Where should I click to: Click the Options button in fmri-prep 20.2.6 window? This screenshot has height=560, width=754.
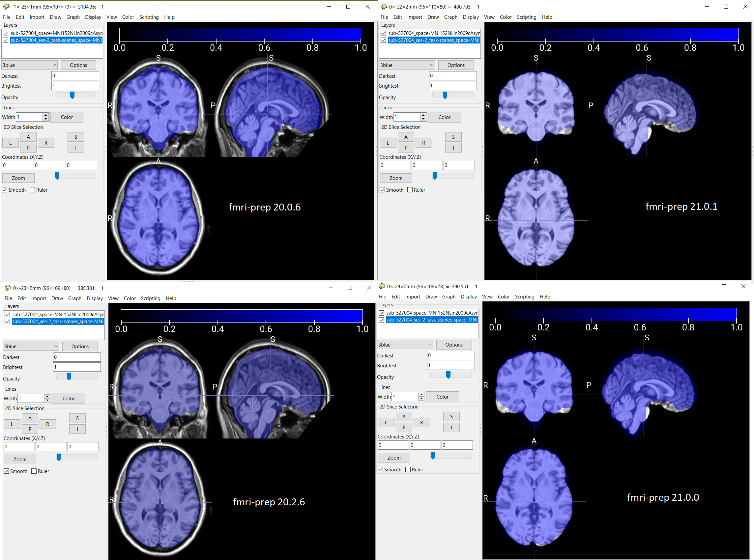coord(80,346)
